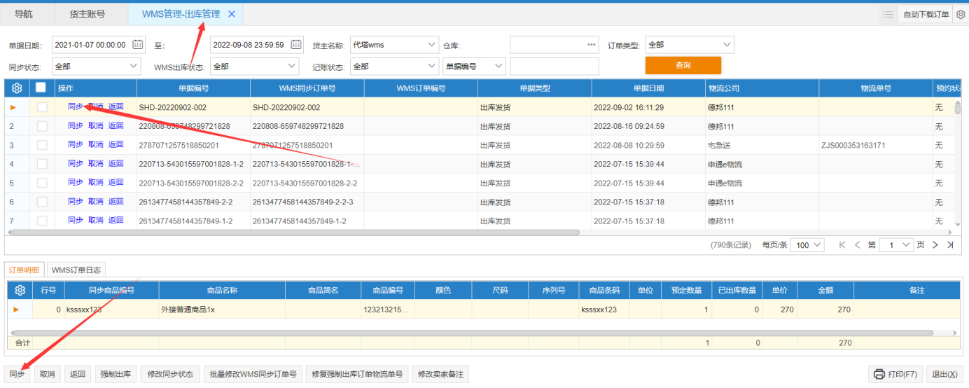Click the orange 查询 button
The height and width of the screenshot is (388, 969).
683,65
